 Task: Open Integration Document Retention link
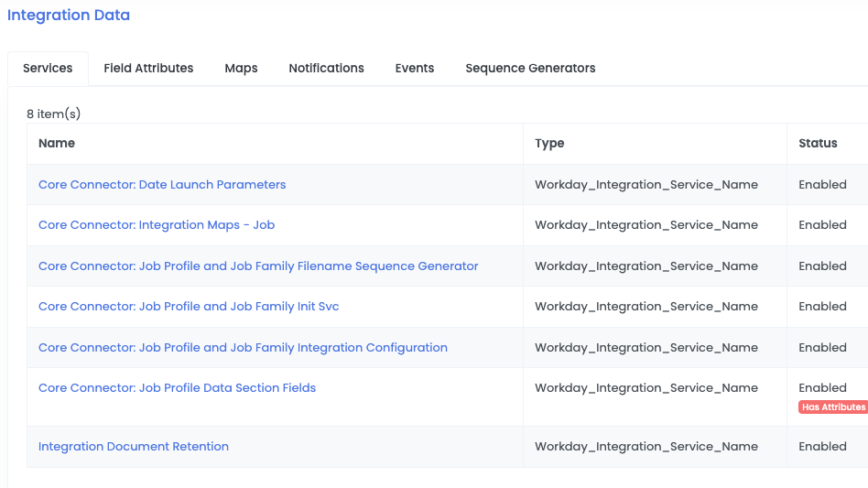pyautogui.click(x=134, y=447)
